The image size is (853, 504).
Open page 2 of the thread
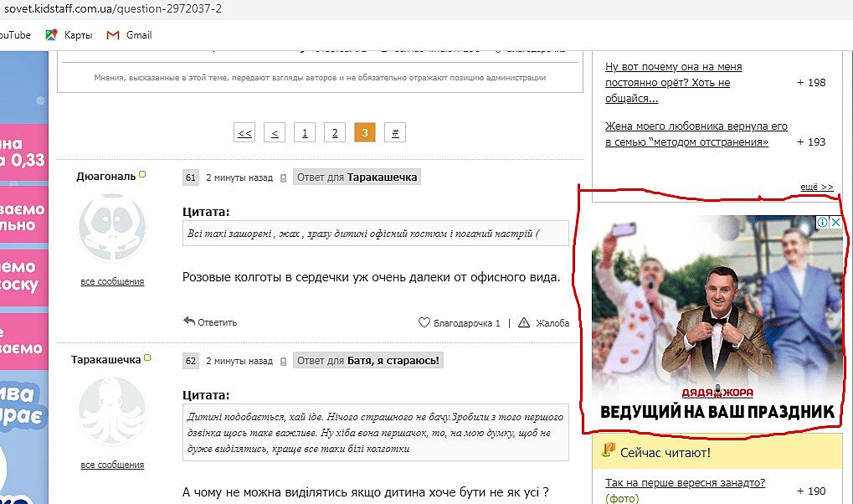[334, 133]
